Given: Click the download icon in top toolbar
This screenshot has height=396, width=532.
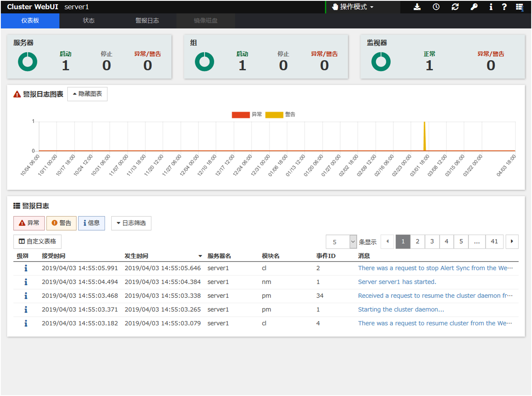Looking at the screenshot, I should pyautogui.click(x=417, y=7).
